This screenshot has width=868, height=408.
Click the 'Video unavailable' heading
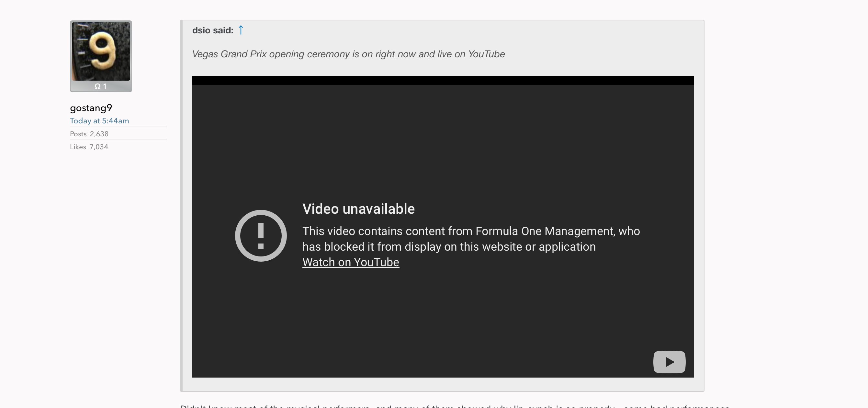point(358,209)
